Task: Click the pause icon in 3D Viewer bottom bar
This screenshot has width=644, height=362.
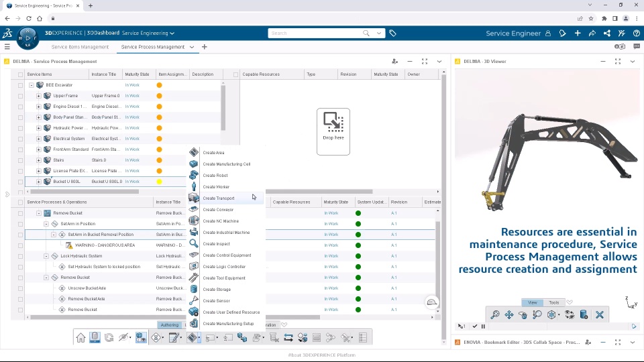Action: tap(483, 326)
